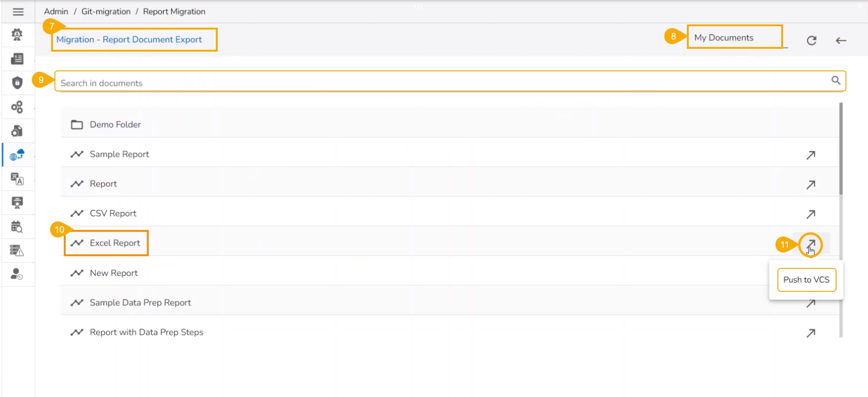Select the New Report document
This screenshot has width=868, height=397.
pos(114,273)
